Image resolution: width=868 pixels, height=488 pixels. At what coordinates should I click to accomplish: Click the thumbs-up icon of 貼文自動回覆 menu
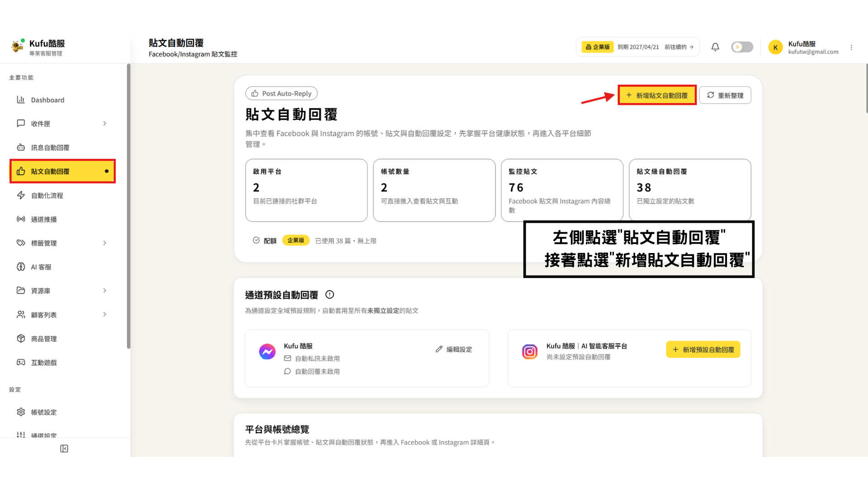click(21, 171)
